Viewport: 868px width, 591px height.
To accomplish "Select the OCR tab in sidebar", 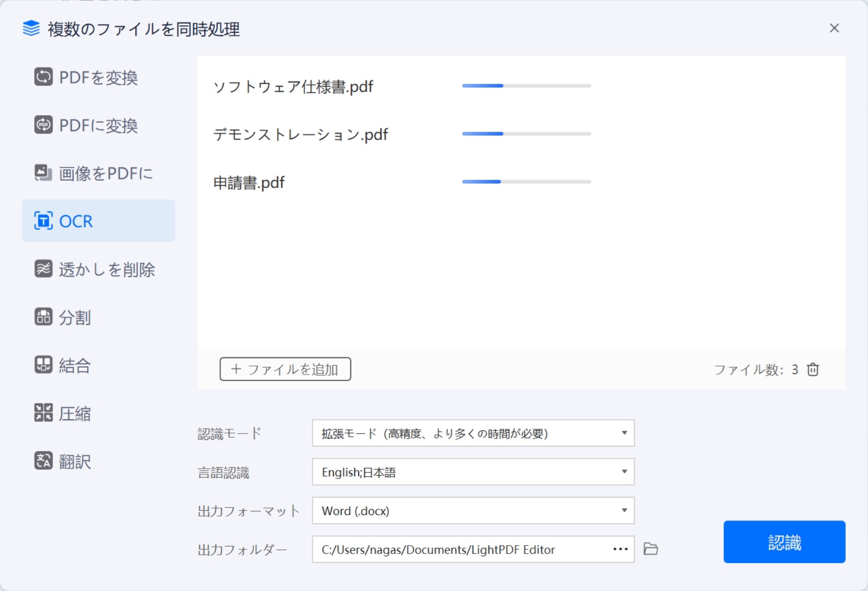I will click(x=98, y=221).
